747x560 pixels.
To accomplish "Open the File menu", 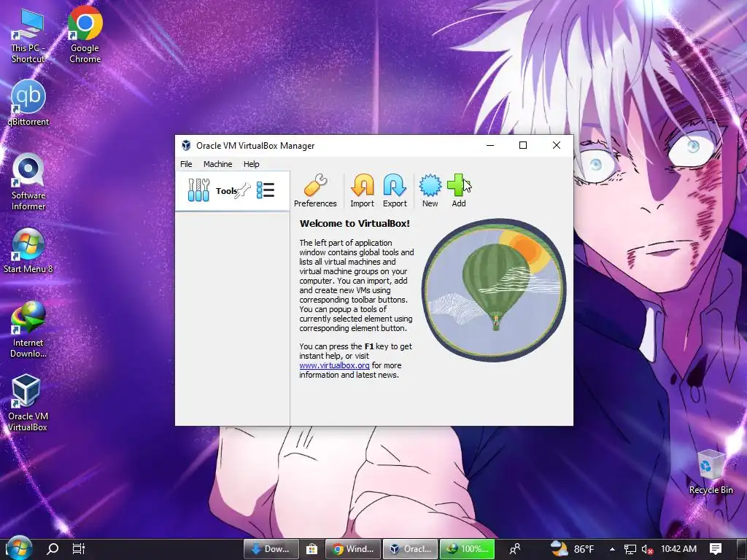I will tap(186, 164).
